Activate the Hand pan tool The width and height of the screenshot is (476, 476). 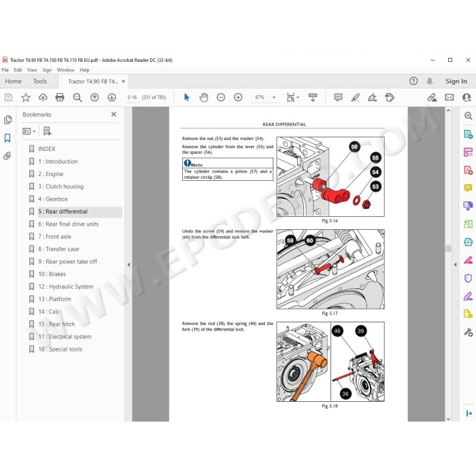tap(204, 97)
